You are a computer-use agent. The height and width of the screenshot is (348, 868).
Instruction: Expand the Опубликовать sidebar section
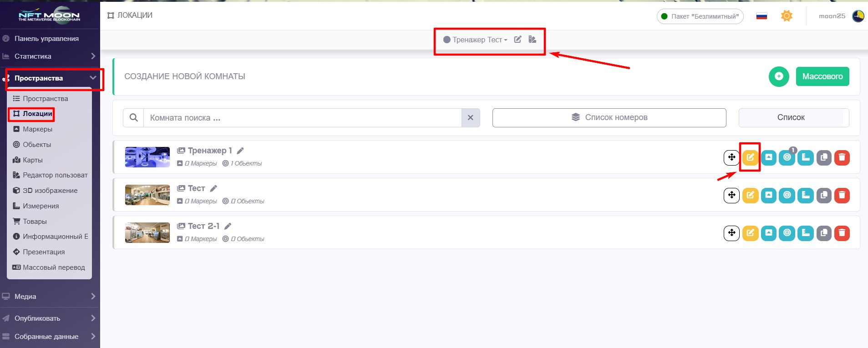[50, 318]
